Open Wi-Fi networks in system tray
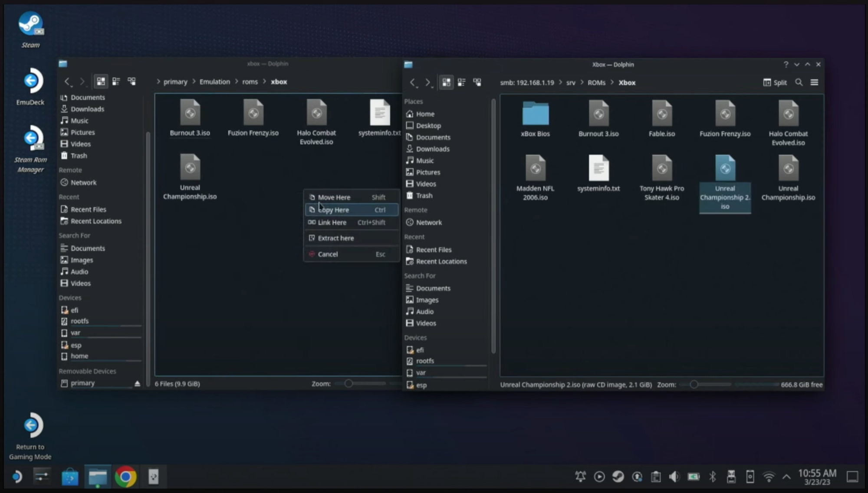Image resolution: width=868 pixels, height=493 pixels. point(769,477)
